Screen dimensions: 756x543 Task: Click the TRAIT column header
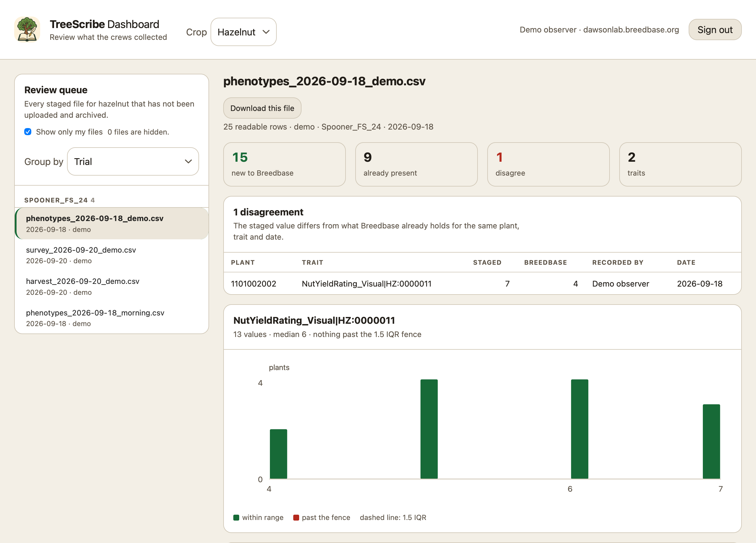pos(312,263)
